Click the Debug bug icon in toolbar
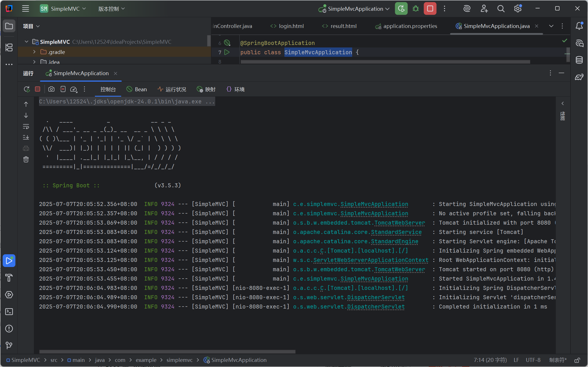588x367 pixels. pos(415,9)
